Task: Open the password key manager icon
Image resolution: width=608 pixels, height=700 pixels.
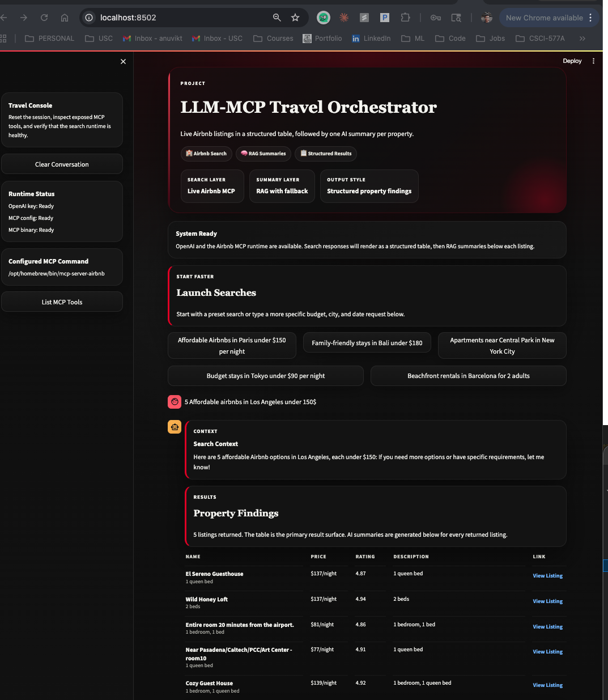Action: click(x=436, y=18)
